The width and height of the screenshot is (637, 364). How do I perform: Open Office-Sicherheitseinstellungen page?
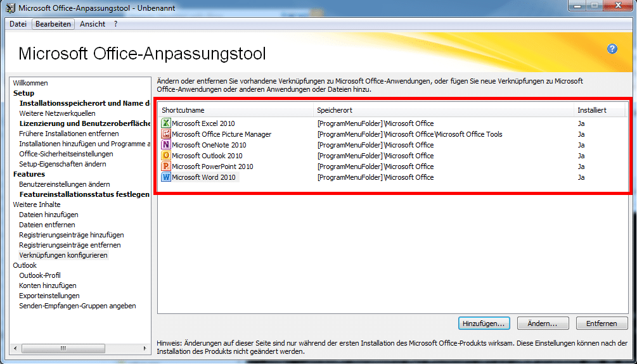pyautogui.click(x=66, y=154)
